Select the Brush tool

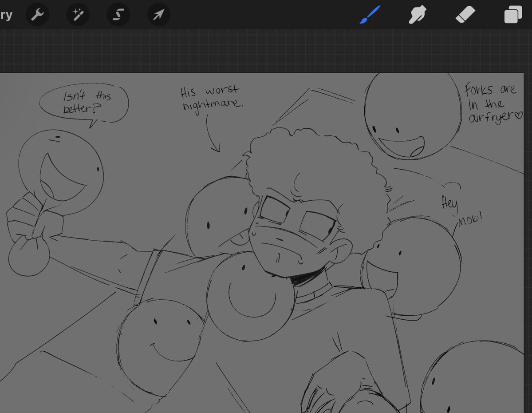[x=370, y=15]
